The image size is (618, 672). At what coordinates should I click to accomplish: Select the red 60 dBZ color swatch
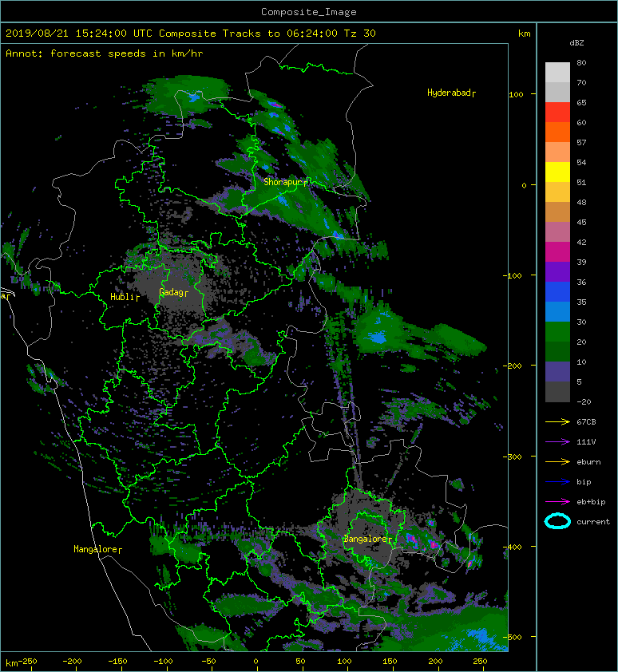click(557, 112)
